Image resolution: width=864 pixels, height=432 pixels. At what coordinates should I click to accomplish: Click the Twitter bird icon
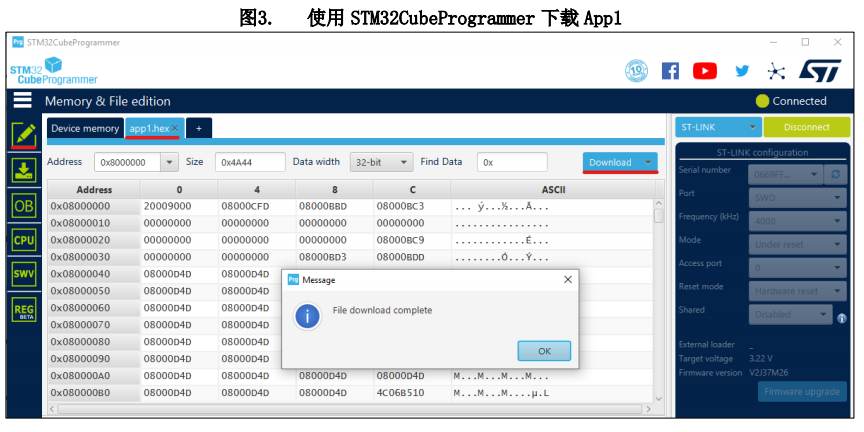(x=742, y=71)
